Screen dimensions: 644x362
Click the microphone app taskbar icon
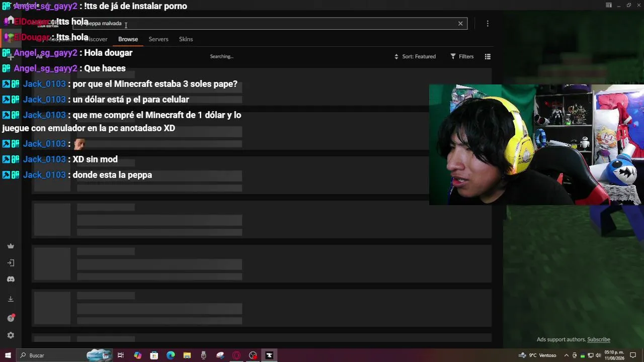pos(203,355)
